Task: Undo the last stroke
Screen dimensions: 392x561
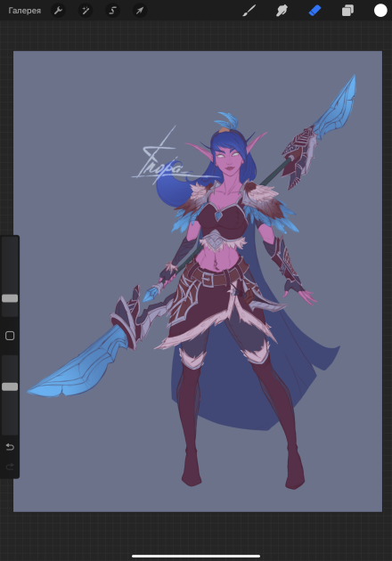Action: pos(10,447)
